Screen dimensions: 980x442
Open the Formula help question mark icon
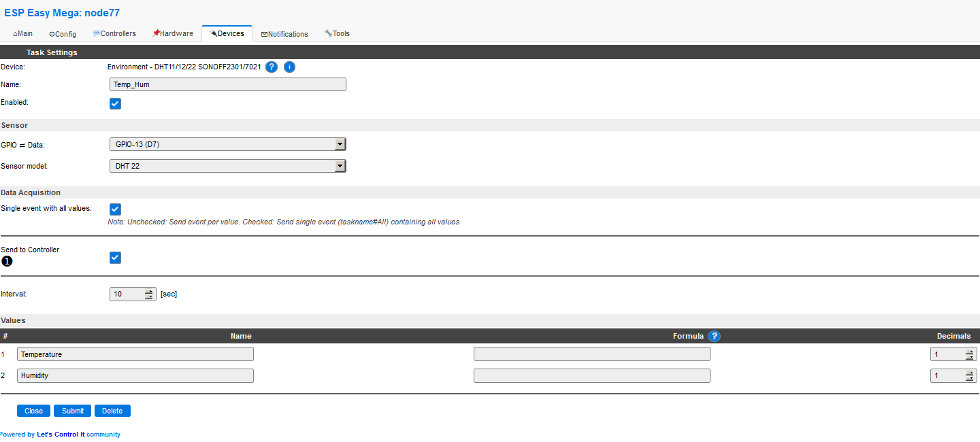pyautogui.click(x=714, y=336)
